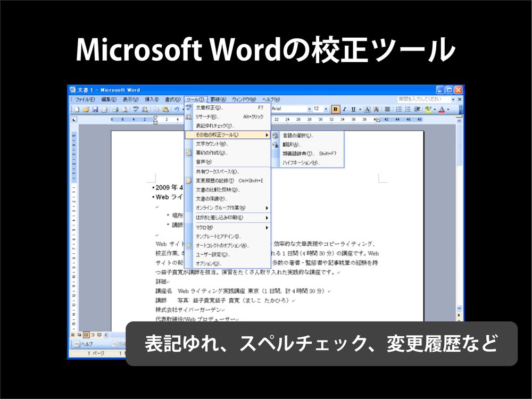Click the Open folder toolbar icon
Viewport: 532px width, 399px height.
click(x=86, y=109)
